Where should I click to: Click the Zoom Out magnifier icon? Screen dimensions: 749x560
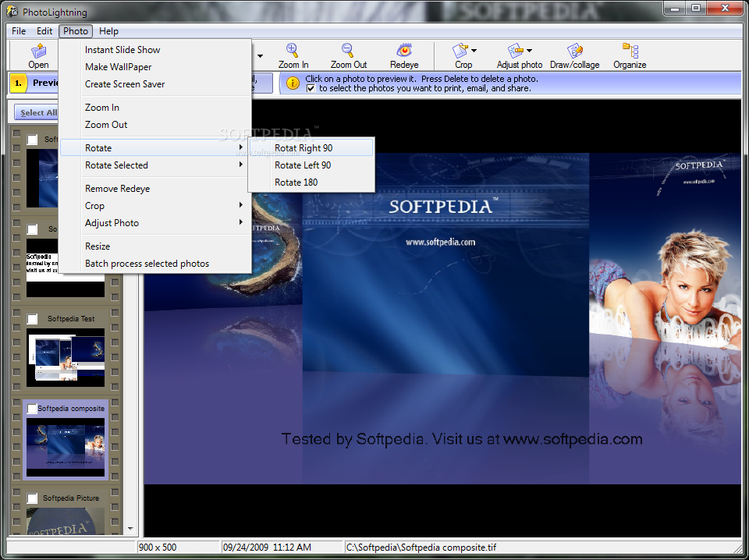coord(348,50)
